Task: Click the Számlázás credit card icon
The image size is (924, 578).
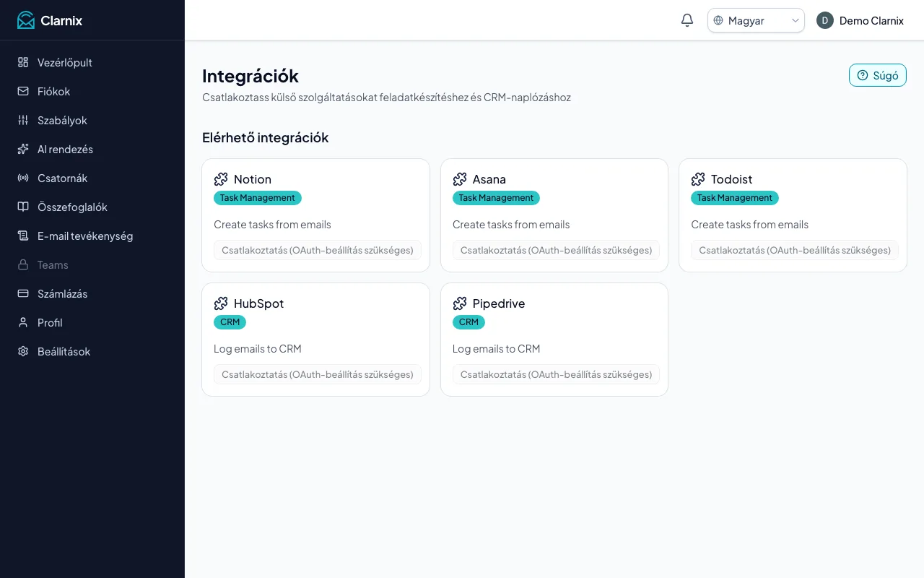Action: pos(23,293)
